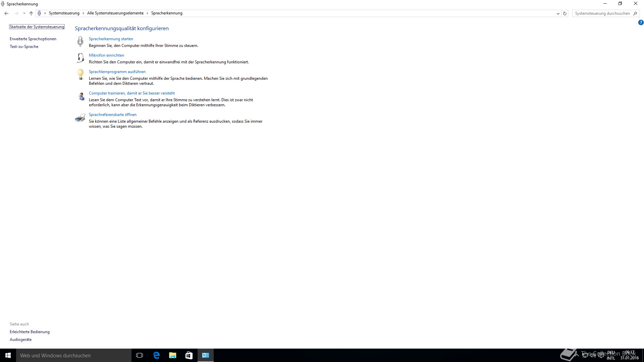
Task: Click heading Spracherkennungsqualität konfigurieren
Action: [x=122, y=28]
